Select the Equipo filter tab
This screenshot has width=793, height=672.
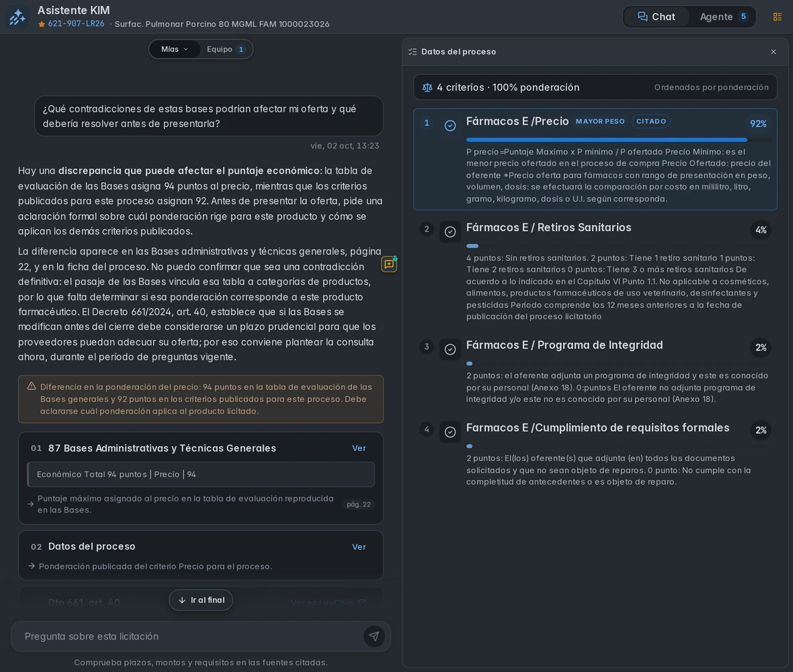[x=226, y=49]
